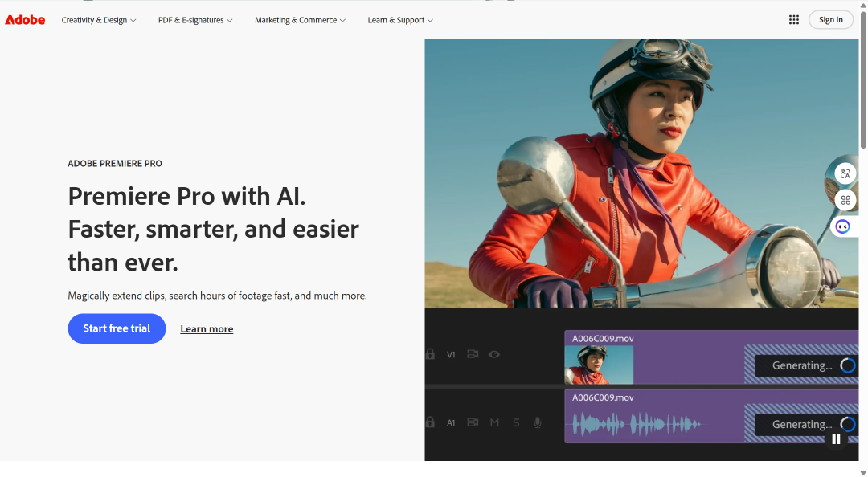Click the Generating label on audio track

pyautogui.click(x=802, y=425)
